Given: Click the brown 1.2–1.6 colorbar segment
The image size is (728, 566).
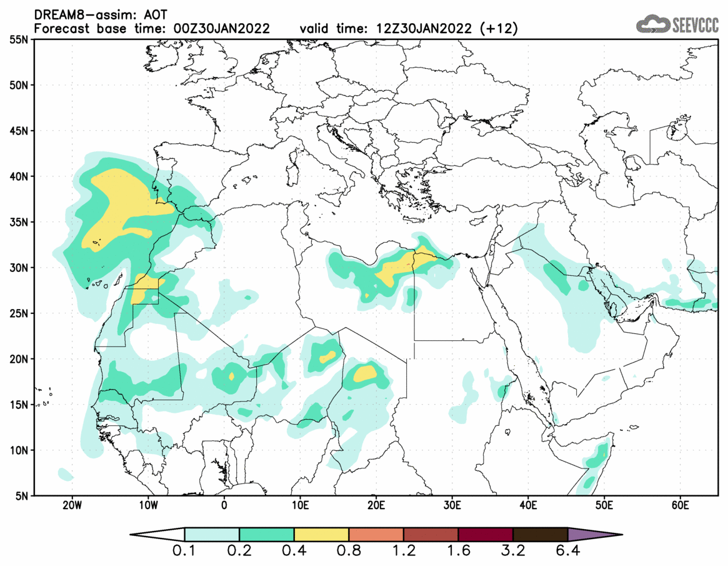Looking at the screenshot, I should click(x=431, y=535).
